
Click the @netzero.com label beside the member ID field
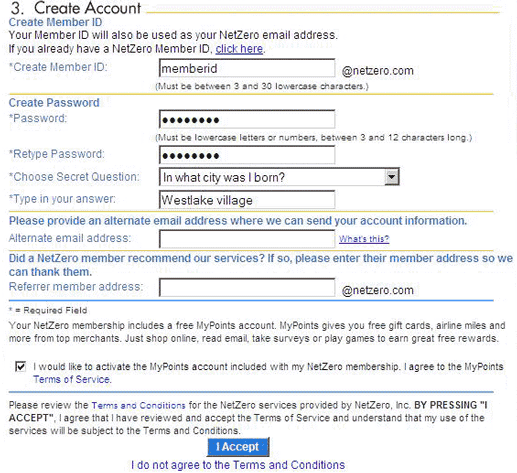(x=377, y=71)
